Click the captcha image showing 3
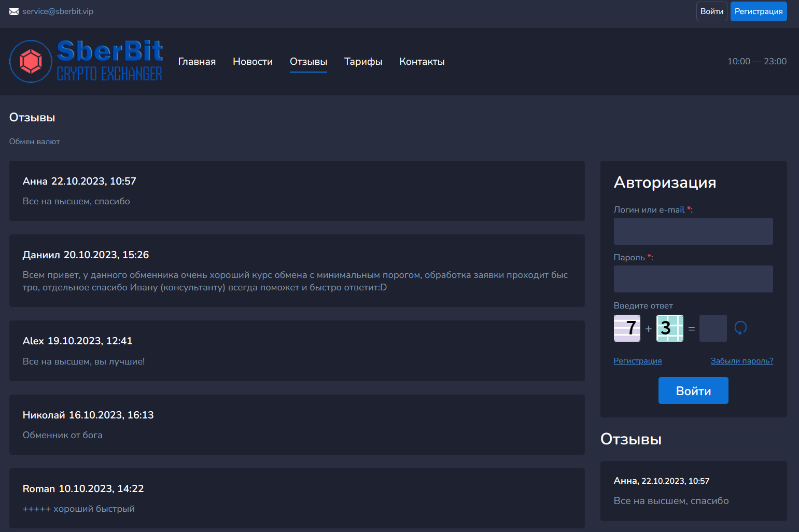 [670, 328]
